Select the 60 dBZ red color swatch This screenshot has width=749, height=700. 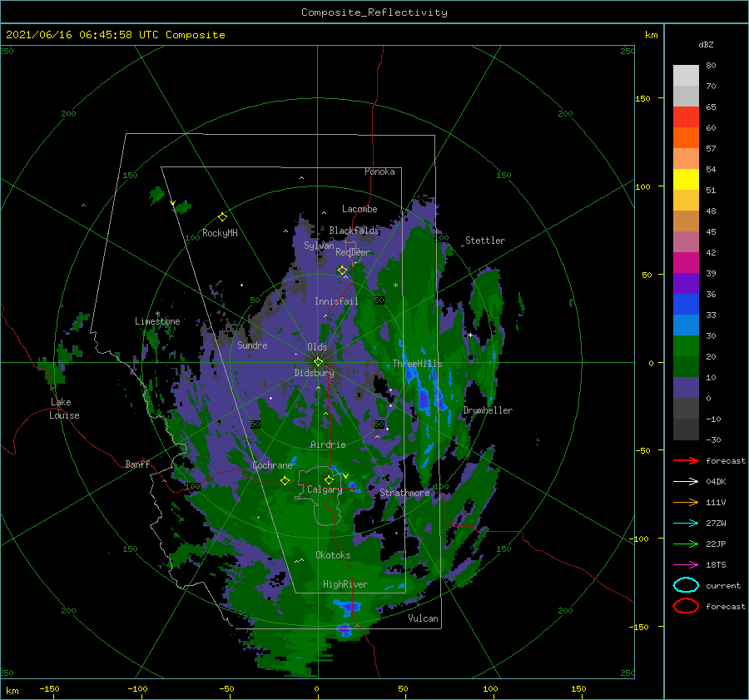point(686,117)
